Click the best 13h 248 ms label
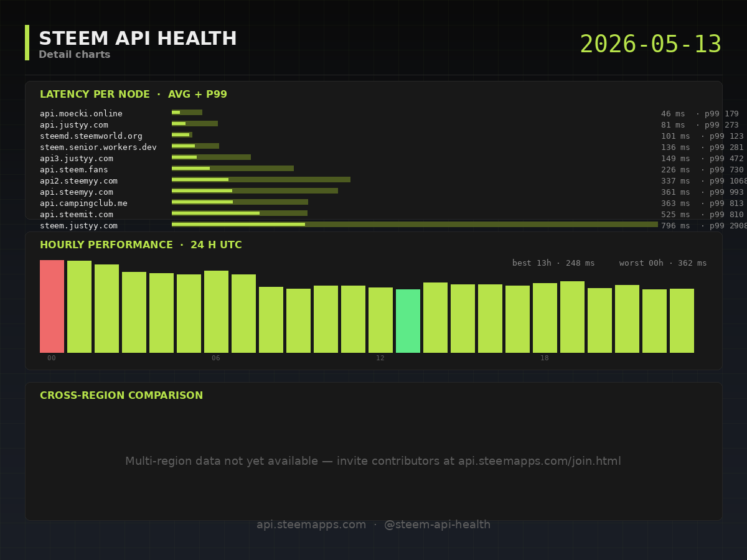The width and height of the screenshot is (747, 560). (x=553, y=263)
